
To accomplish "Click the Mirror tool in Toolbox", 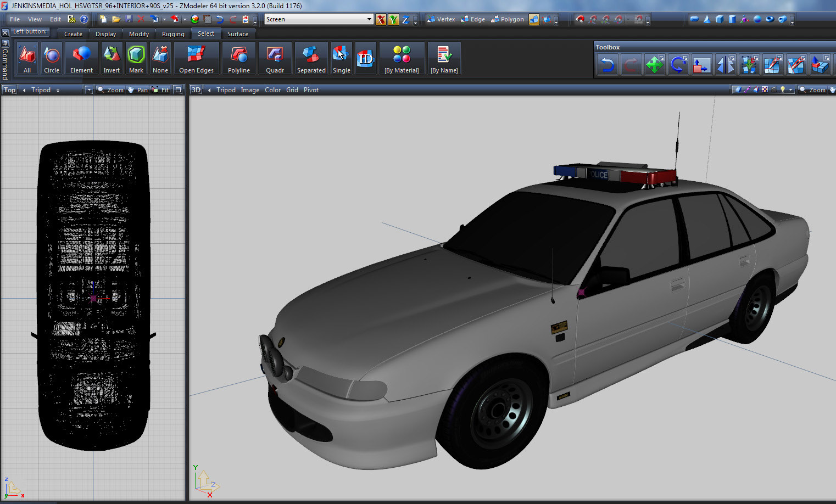I will [x=725, y=65].
